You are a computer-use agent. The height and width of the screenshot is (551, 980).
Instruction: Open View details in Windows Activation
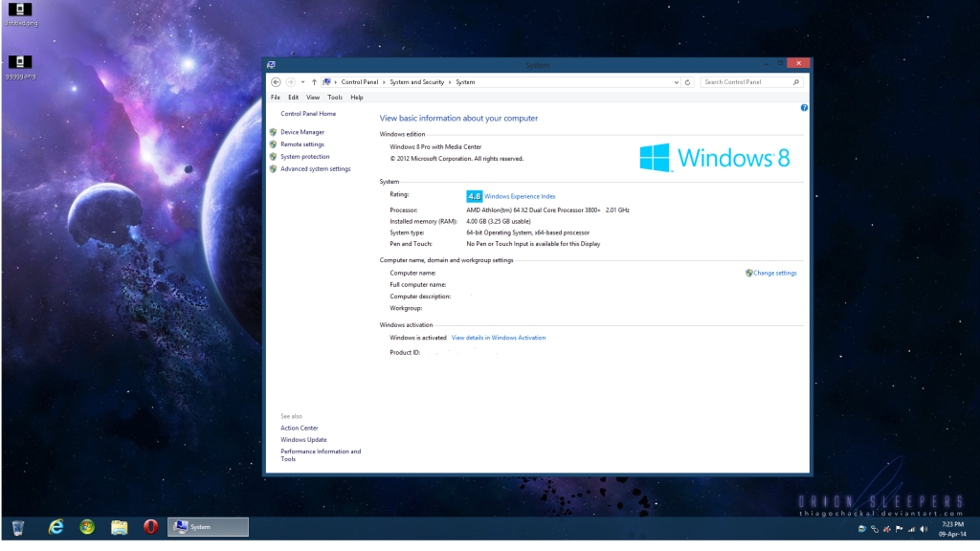[x=498, y=338]
